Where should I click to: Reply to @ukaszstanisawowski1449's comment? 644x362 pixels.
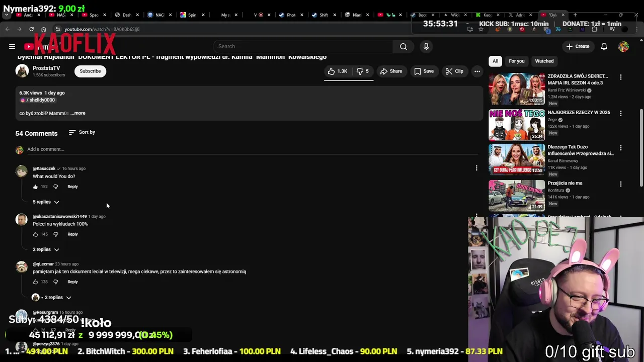coord(72,234)
